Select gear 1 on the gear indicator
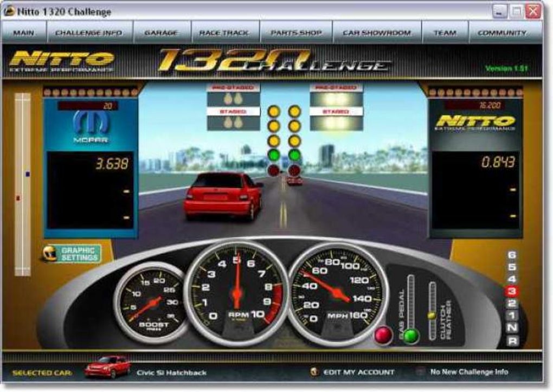The height and width of the screenshot is (392, 553). (512, 315)
